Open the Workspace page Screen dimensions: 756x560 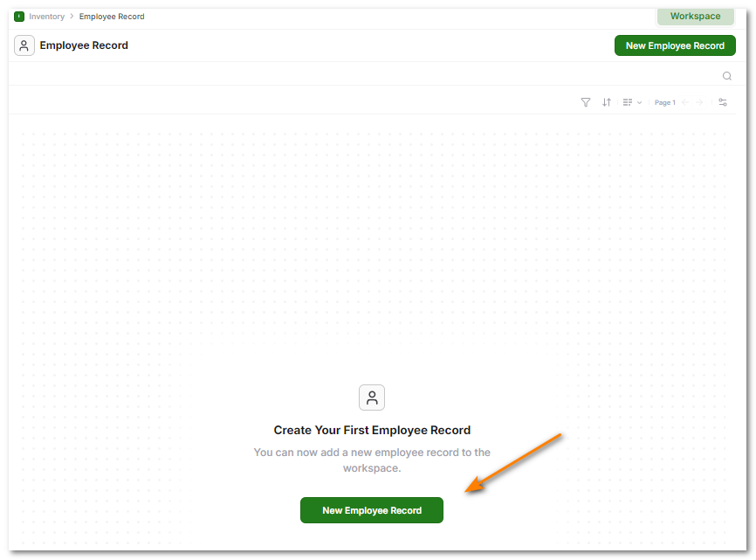pyautogui.click(x=695, y=16)
